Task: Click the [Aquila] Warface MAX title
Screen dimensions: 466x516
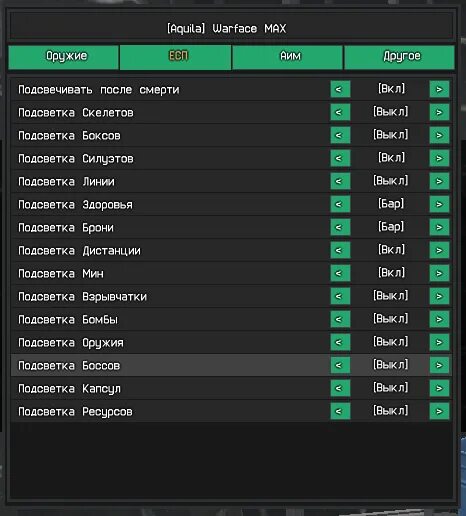Action: pyautogui.click(x=226, y=29)
